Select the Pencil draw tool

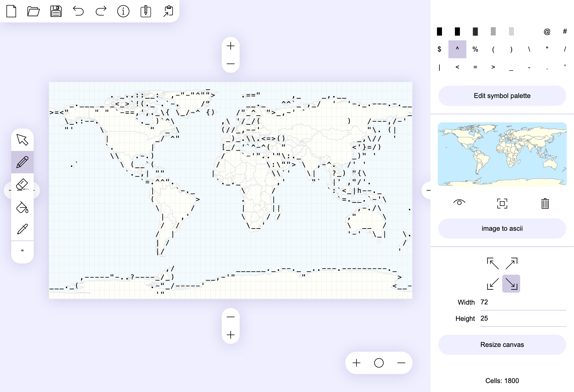coord(22,162)
